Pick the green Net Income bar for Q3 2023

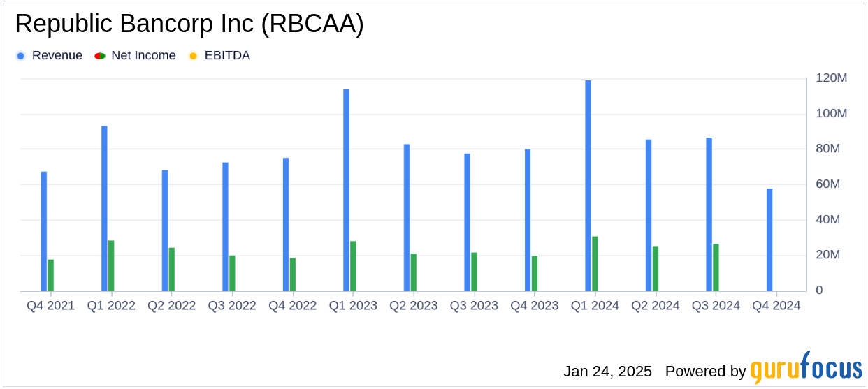point(474,272)
